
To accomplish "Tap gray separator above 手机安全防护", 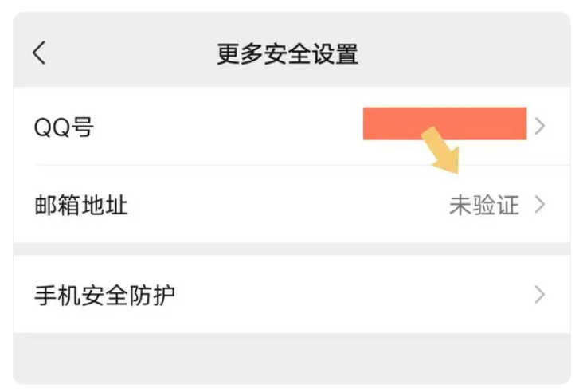I will (x=291, y=249).
